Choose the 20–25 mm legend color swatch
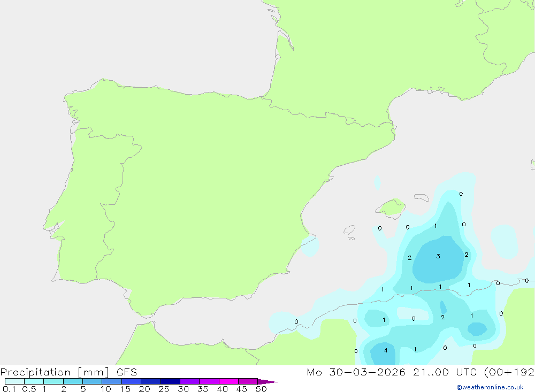The image size is (535, 392). tap(150, 381)
